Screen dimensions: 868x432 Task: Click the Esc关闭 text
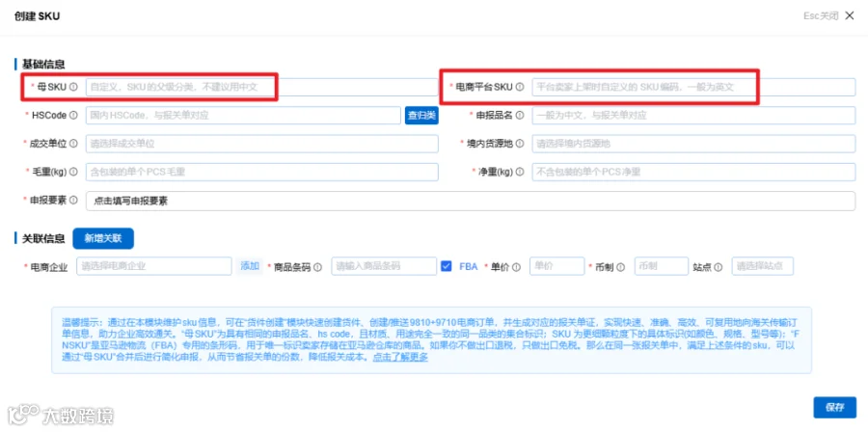pos(821,16)
